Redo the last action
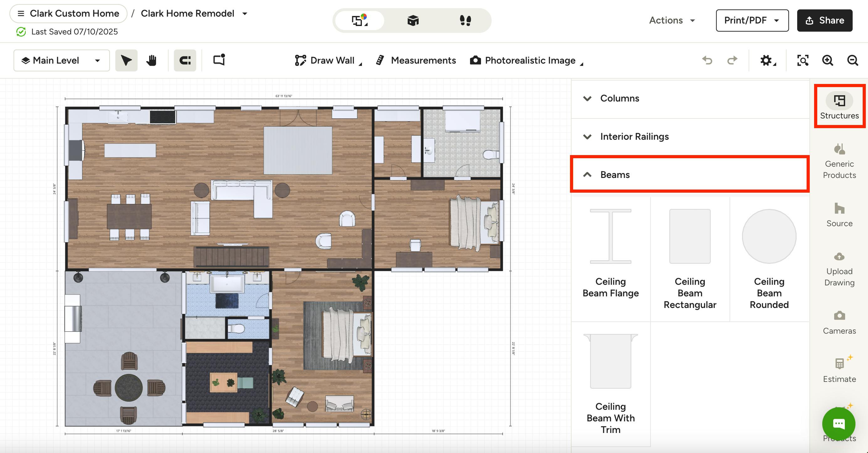 [732, 60]
